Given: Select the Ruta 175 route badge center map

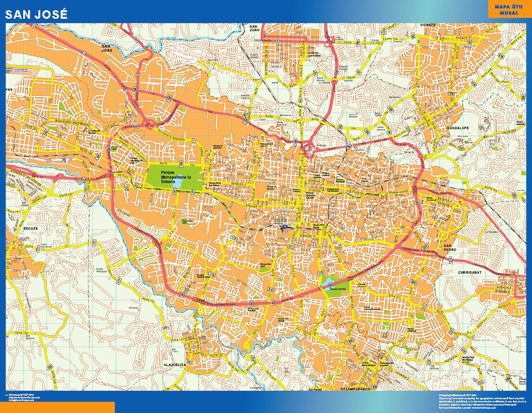Looking at the screenshot, I should point(320,272).
